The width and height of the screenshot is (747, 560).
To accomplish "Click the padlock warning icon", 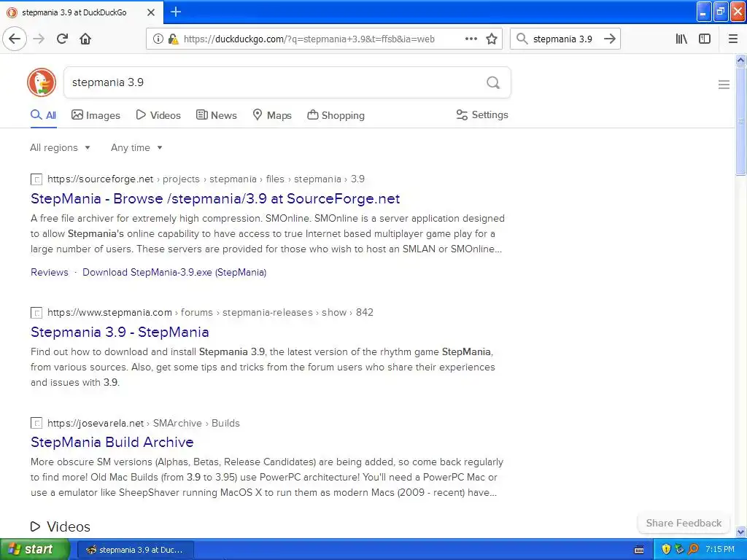I will (174, 39).
